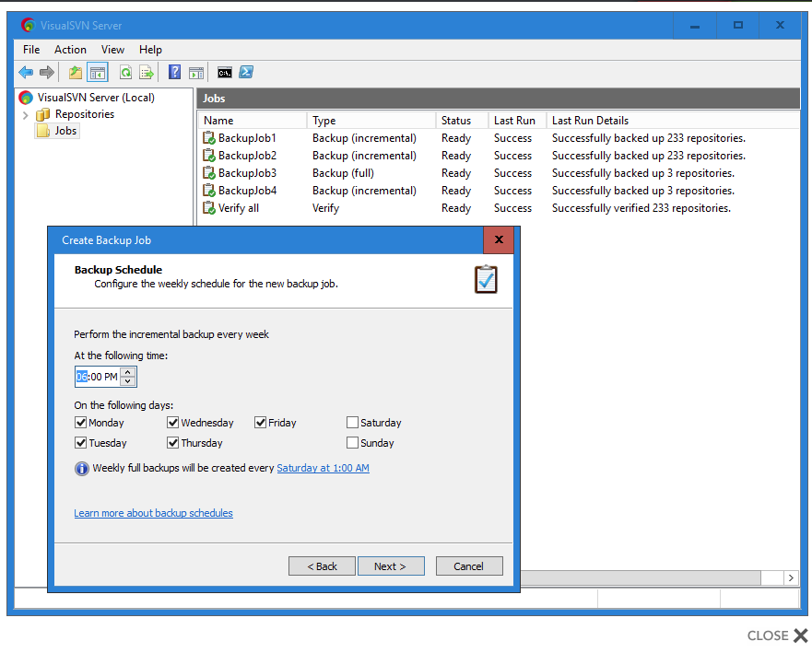Click the horizontal scrollbar right arrow in Jobs pane
812x653 pixels.
791,577
